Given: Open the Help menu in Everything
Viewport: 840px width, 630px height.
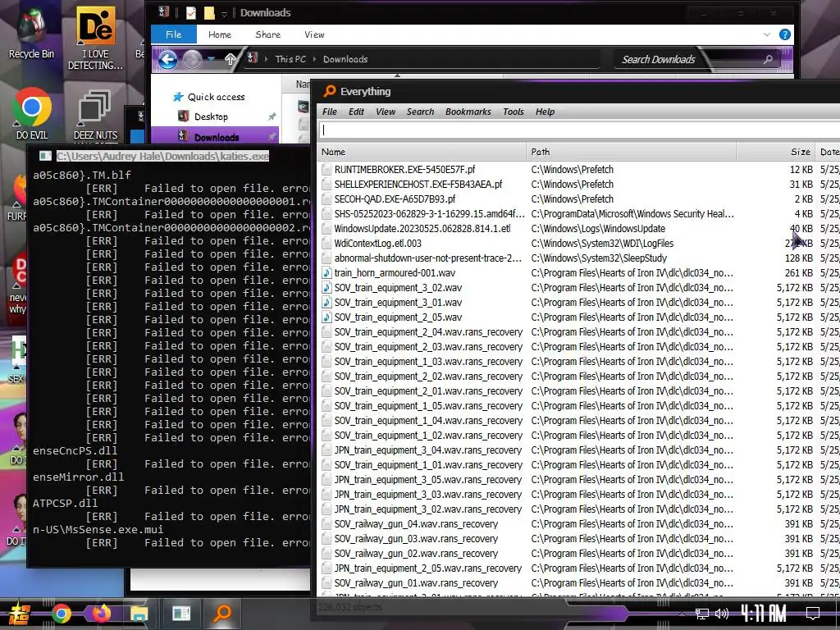Looking at the screenshot, I should point(545,112).
